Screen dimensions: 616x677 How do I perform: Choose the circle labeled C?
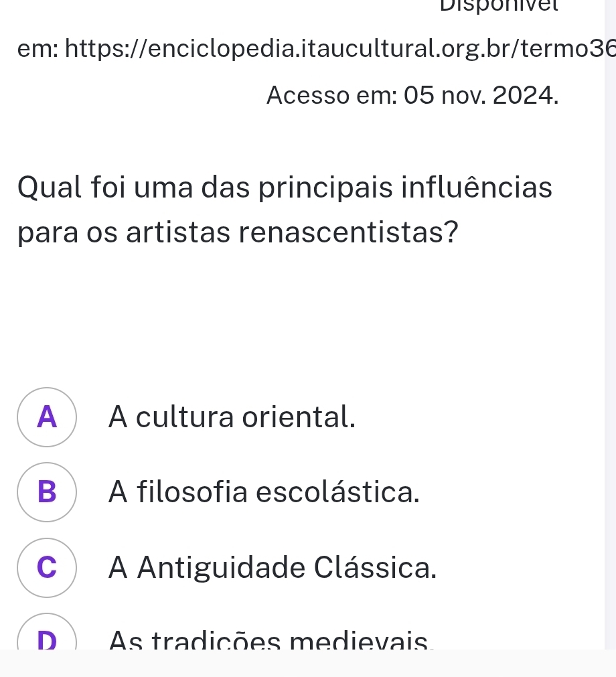(x=47, y=568)
